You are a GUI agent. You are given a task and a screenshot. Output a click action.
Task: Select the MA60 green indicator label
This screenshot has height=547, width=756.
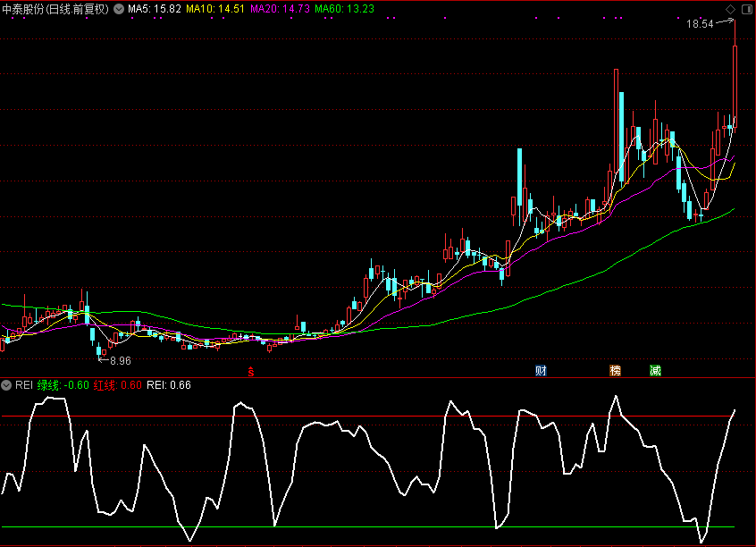pyautogui.click(x=344, y=9)
